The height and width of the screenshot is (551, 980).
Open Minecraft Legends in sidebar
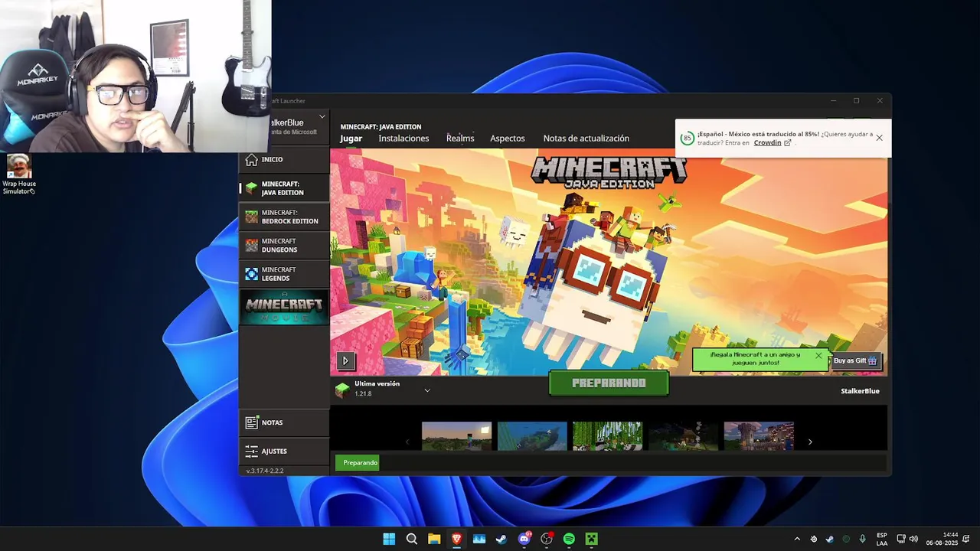[x=284, y=273]
